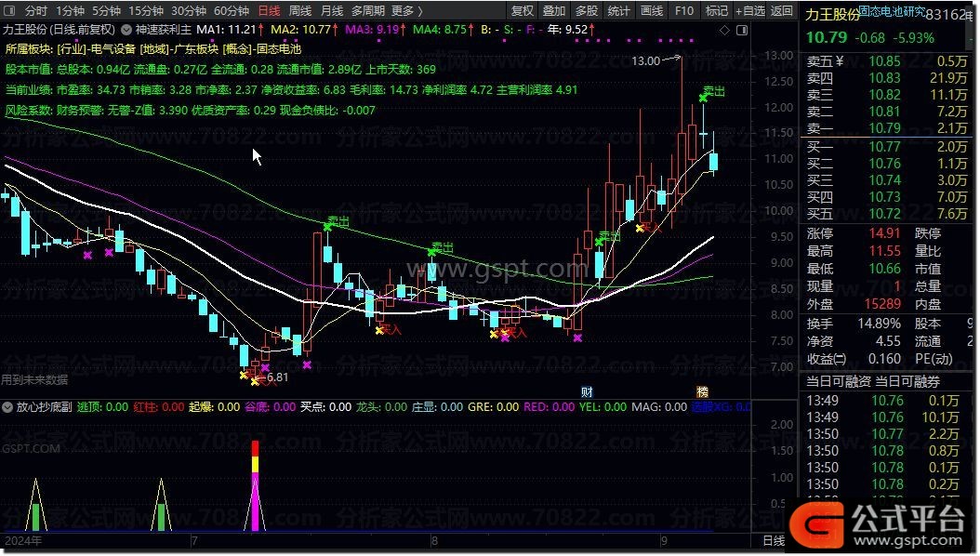
Task: Click 当日可融资 in the margin header
Action: tap(838, 382)
